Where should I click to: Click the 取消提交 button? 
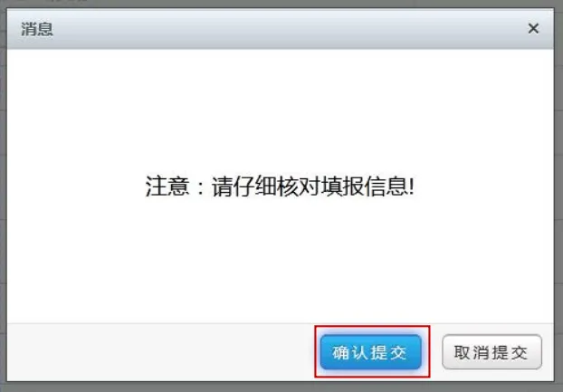491,352
